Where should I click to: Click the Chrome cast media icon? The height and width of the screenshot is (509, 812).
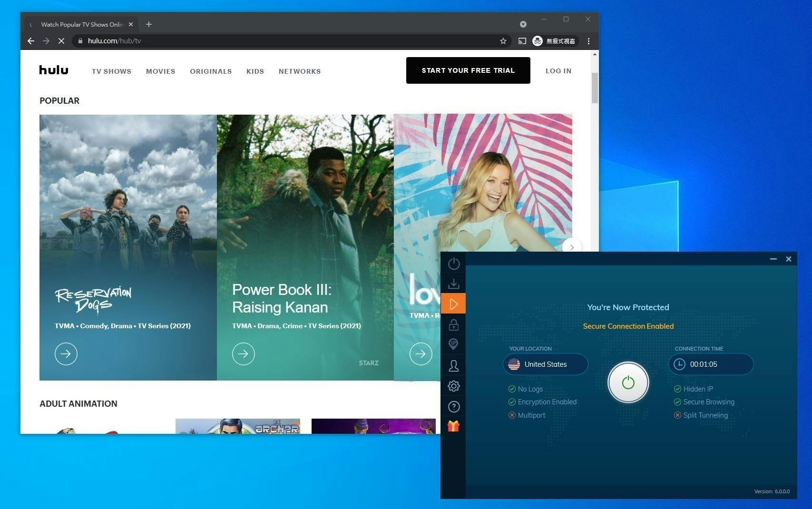click(x=522, y=41)
